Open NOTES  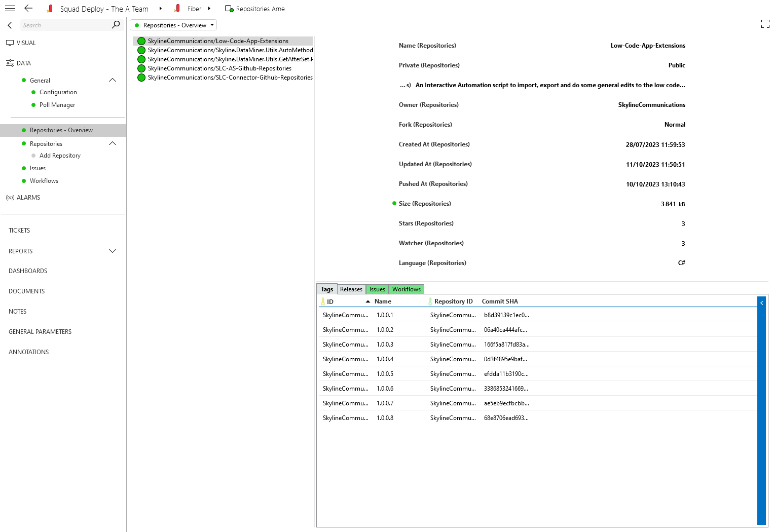[x=17, y=312]
